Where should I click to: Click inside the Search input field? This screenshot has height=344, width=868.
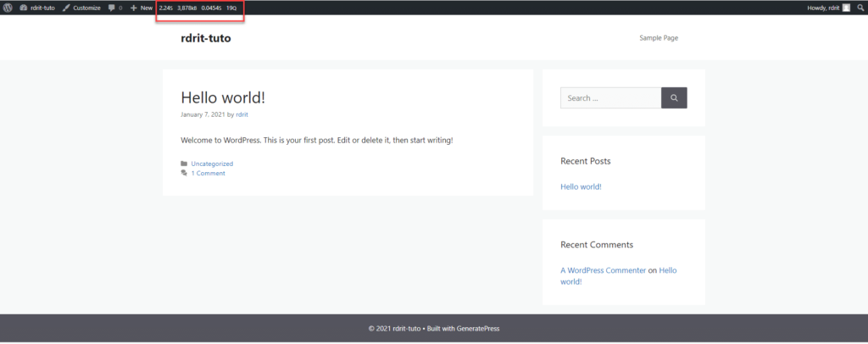[610, 98]
